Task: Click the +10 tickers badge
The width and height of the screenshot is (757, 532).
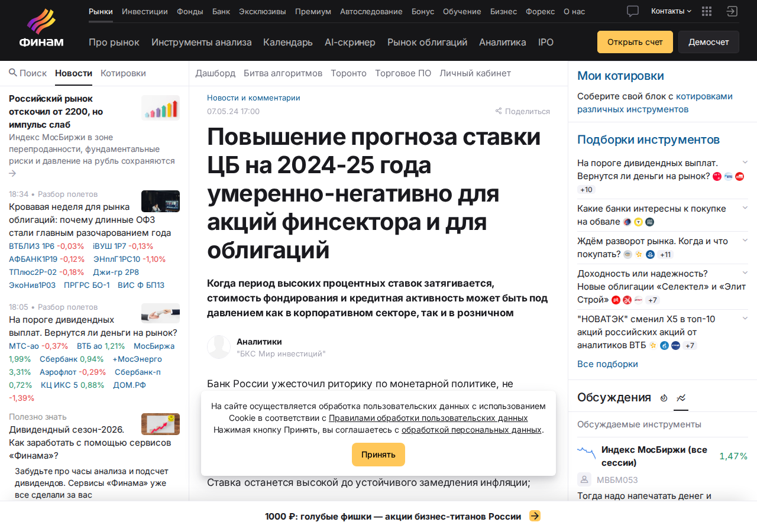Action: (x=586, y=190)
